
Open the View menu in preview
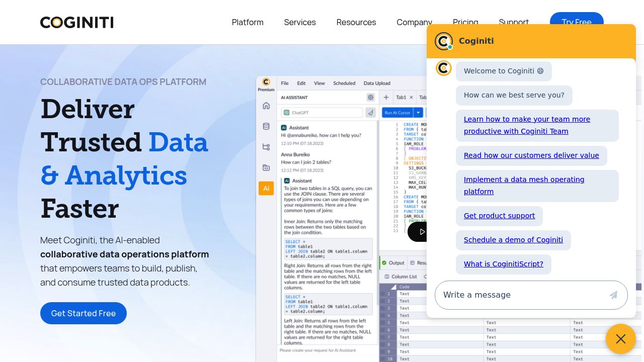319,83
